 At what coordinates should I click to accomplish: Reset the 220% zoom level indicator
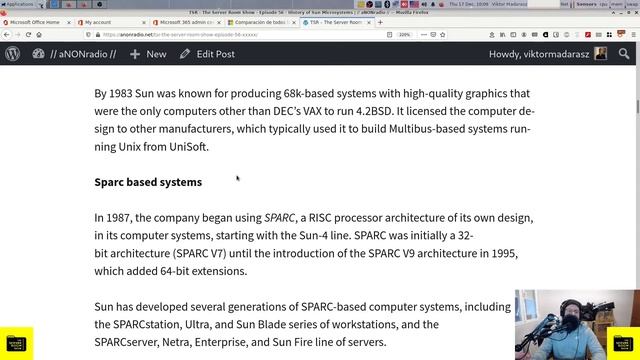(404, 35)
